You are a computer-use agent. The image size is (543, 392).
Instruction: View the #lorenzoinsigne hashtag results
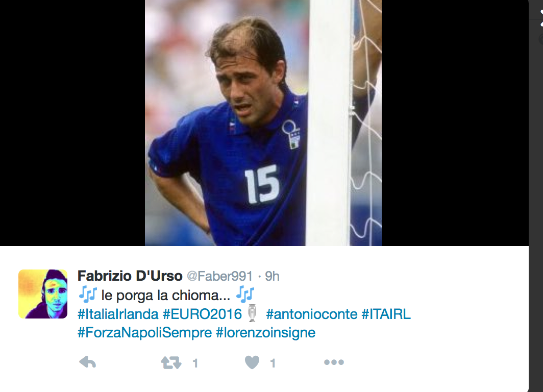(265, 333)
